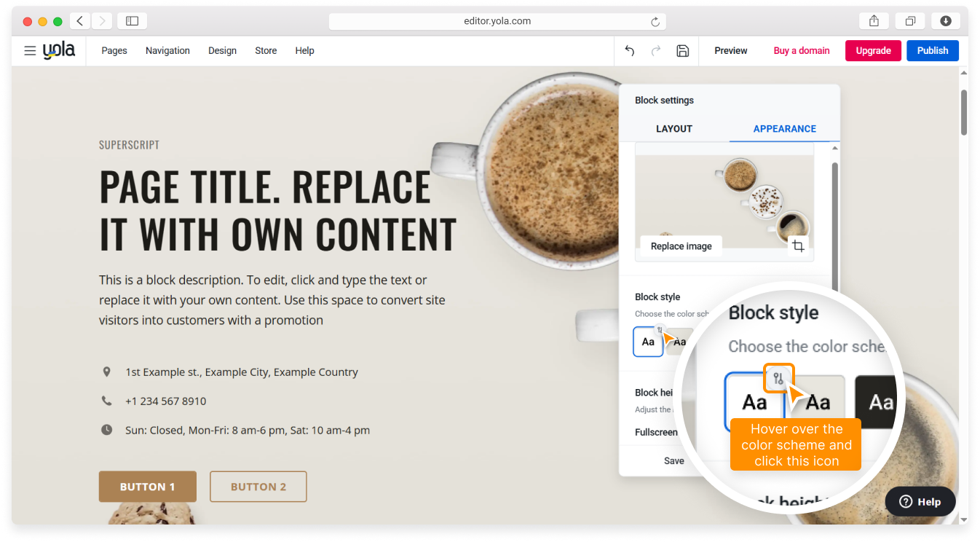Click the save disk icon

[x=683, y=51]
